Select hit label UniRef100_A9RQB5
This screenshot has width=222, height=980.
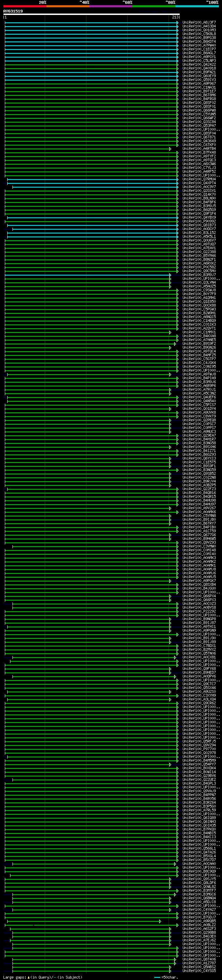(199, 921)
